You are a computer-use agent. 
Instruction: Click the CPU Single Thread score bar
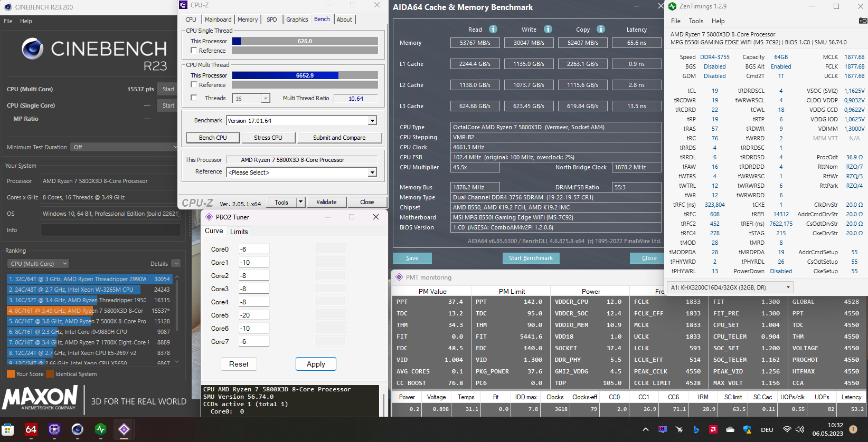point(305,41)
